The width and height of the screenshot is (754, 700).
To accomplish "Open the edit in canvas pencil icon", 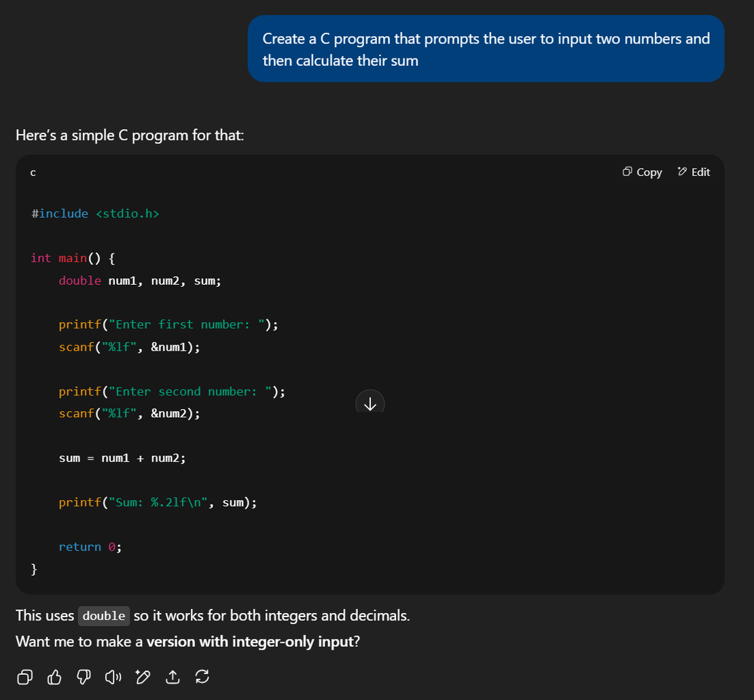I will coord(143,676).
